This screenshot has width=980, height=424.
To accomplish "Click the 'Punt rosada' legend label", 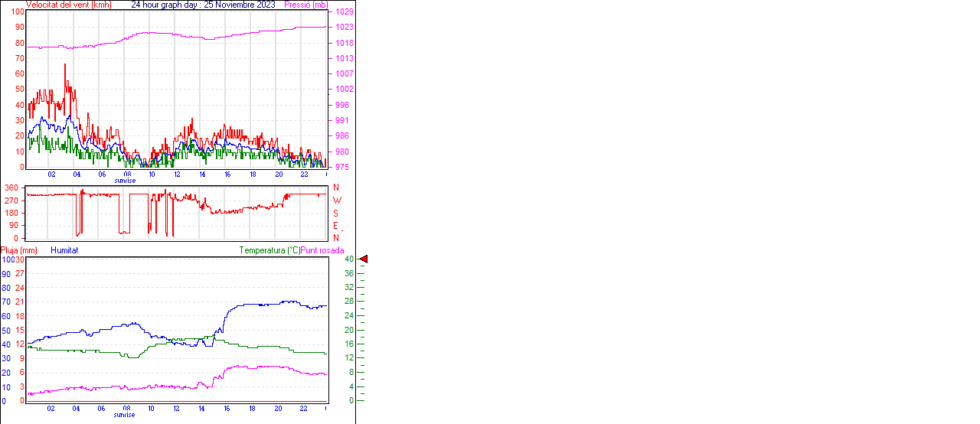I will [322, 250].
